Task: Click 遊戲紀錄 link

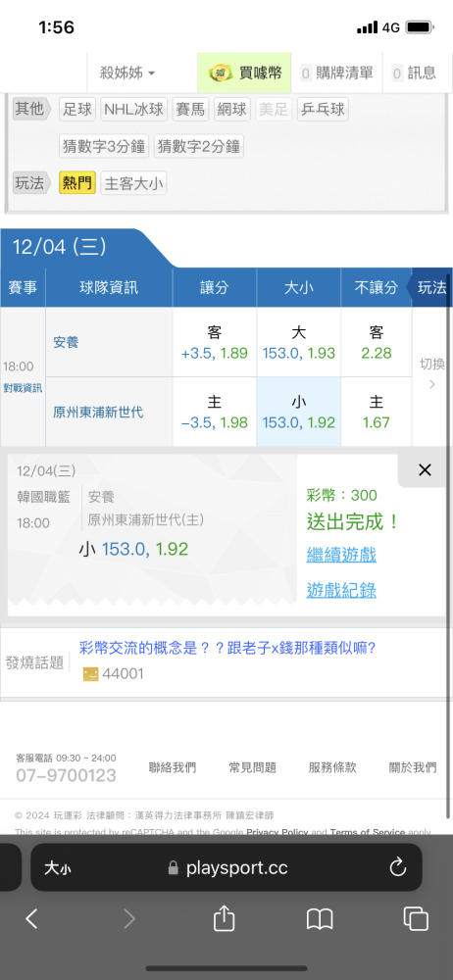Action: click(341, 590)
